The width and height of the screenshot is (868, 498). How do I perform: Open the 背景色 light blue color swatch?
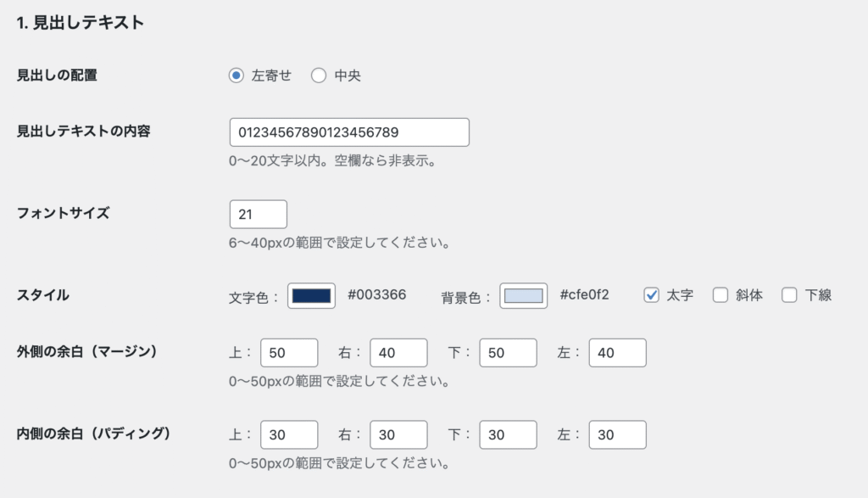coord(524,296)
